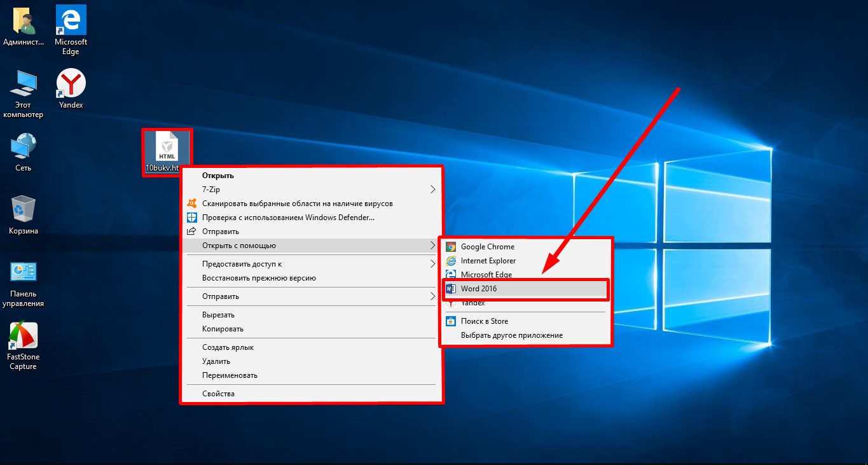Select the Администратор folder desktop icon
This screenshot has height=465, width=868.
click(24, 27)
